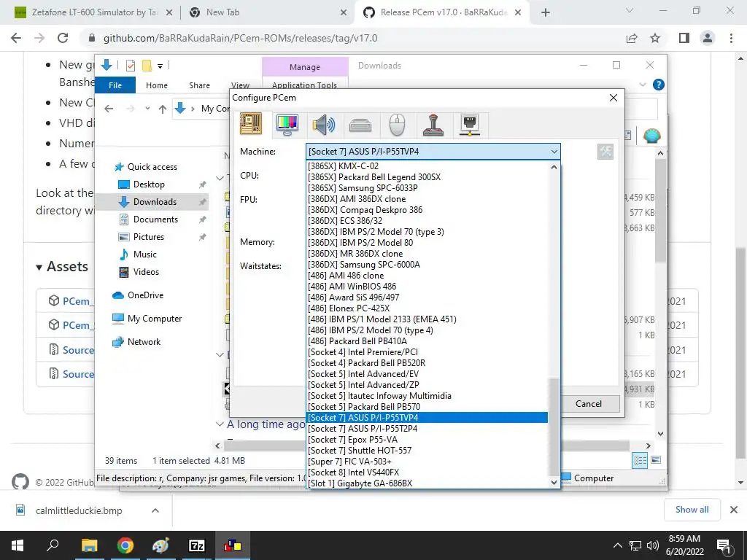Close the Configure PCem dialog
This screenshot has height=560, width=747.
[613, 98]
